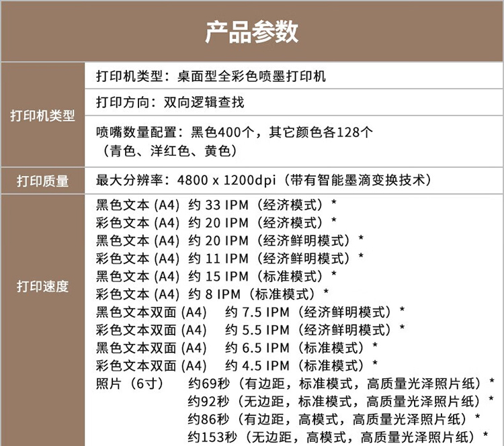Click the 约92秒 无边距 标准模式 line
This screenshot has width=504, height=446.
341,401
